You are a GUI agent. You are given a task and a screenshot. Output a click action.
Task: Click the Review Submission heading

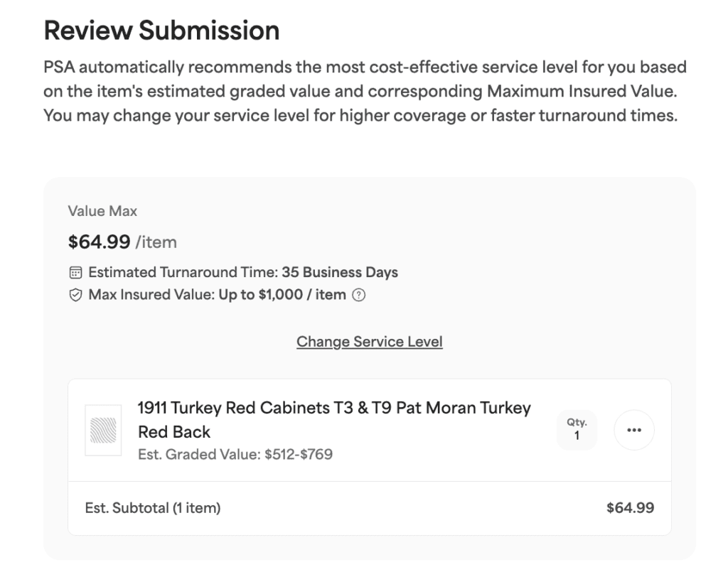(x=161, y=31)
